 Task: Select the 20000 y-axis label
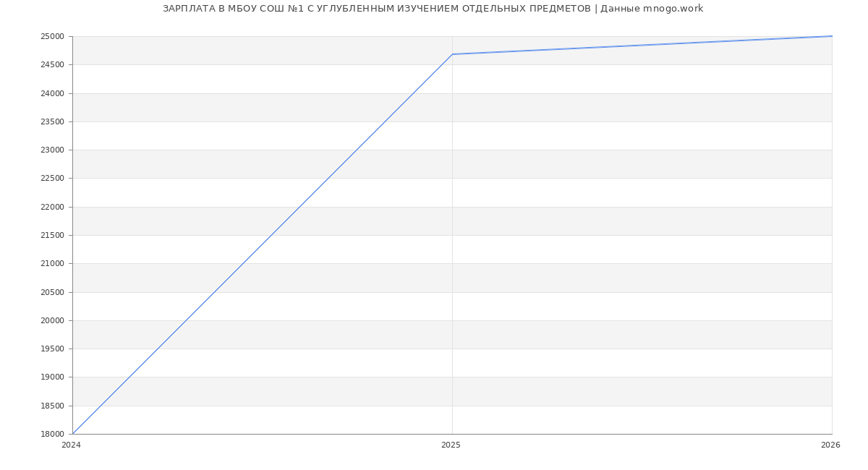52,321
